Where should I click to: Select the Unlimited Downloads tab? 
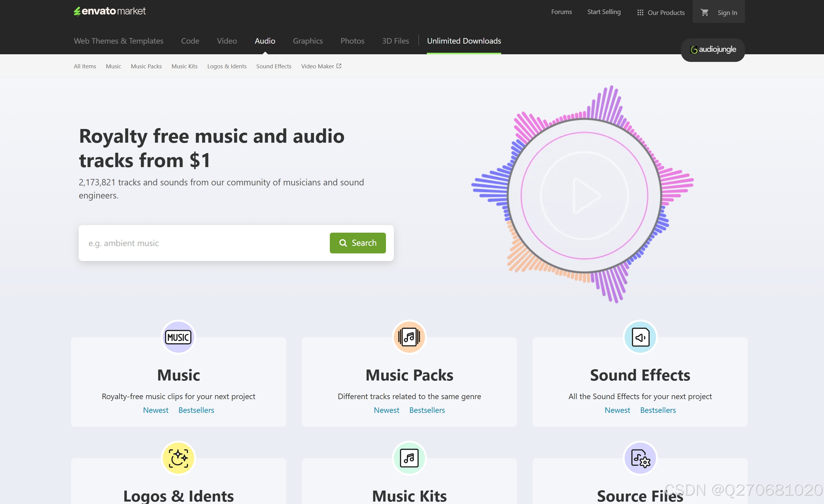(x=463, y=41)
